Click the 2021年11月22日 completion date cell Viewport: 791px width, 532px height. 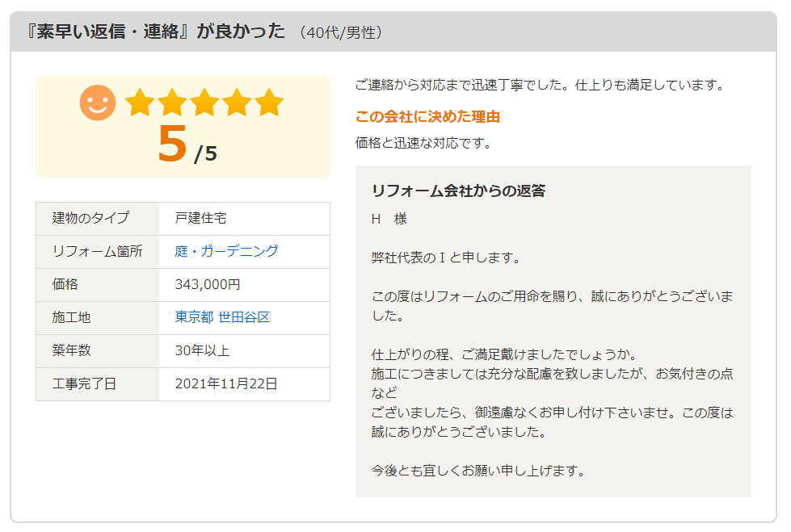[x=244, y=383]
